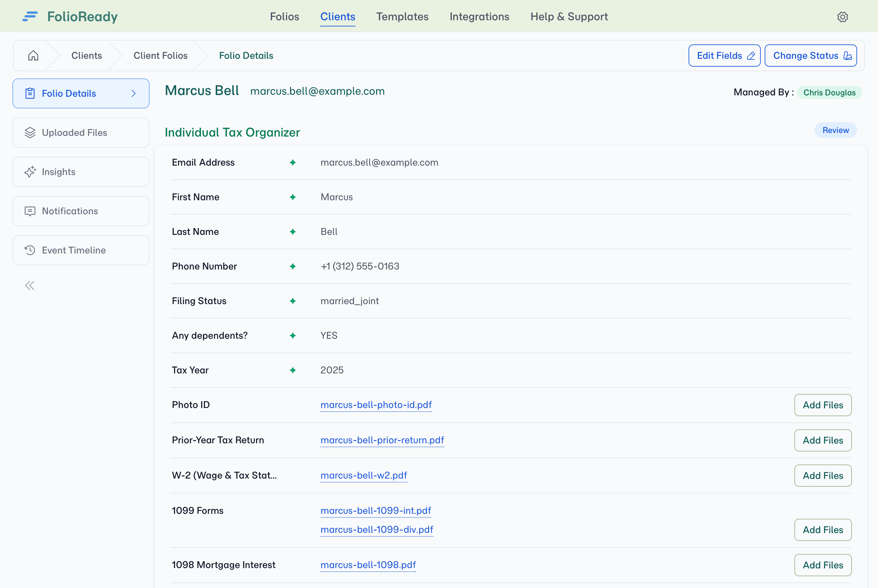The width and height of the screenshot is (878, 588).
Task: Click the Clients breadcrumb
Action: pyautogui.click(x=87, y=56)
